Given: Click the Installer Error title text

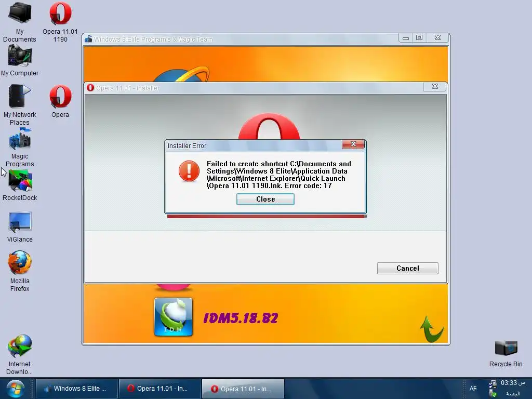Looking at the screenshot, I should click(187, 146).
